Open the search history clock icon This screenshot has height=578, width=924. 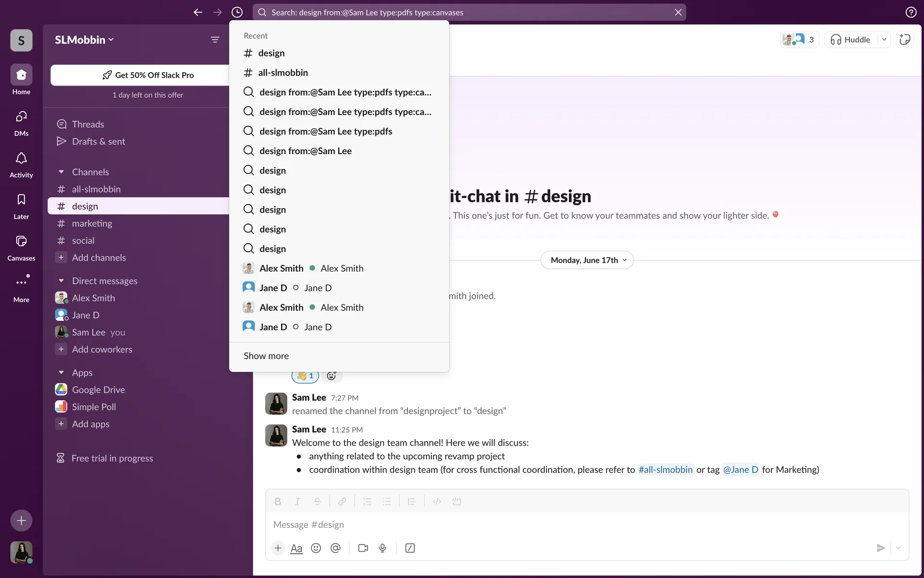click(x=237, y=12)
